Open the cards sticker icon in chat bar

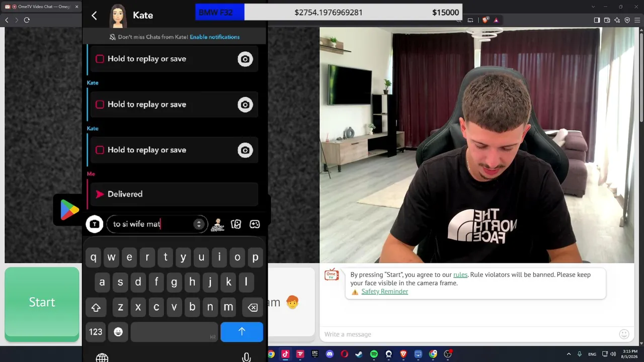pos(236,224)
